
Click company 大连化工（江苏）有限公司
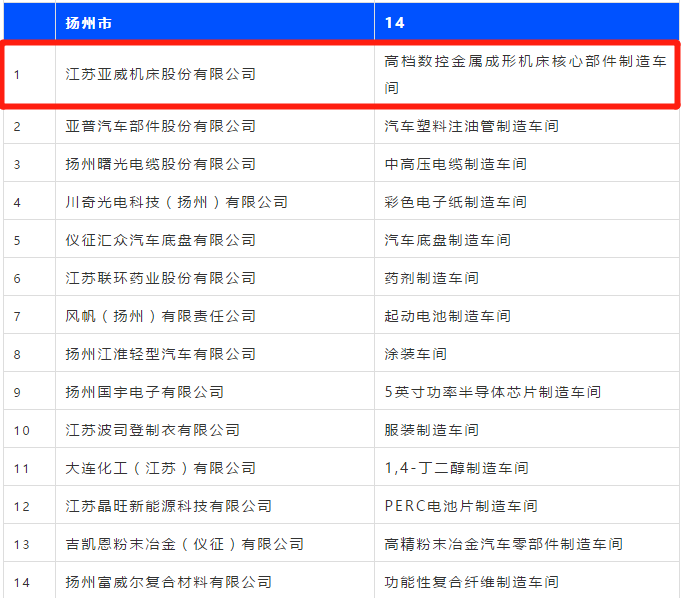[161, 468]
